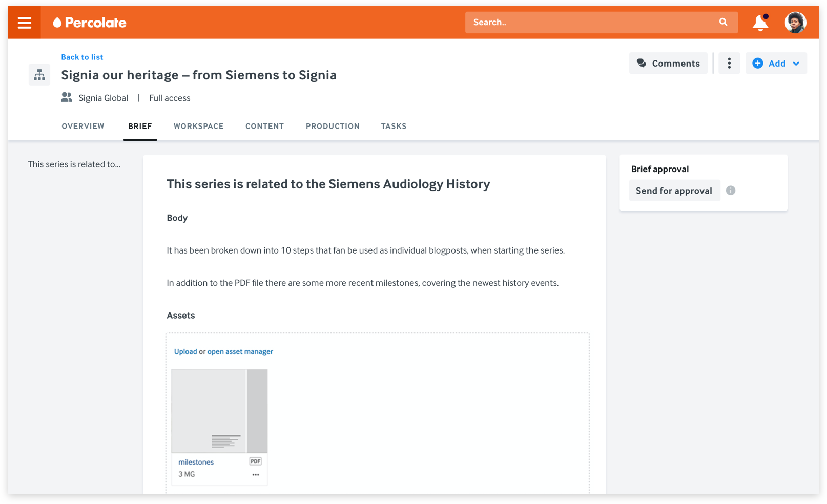Click the Full access label
The width and height of the screenshot is (827, 504).
coord(170,98)
